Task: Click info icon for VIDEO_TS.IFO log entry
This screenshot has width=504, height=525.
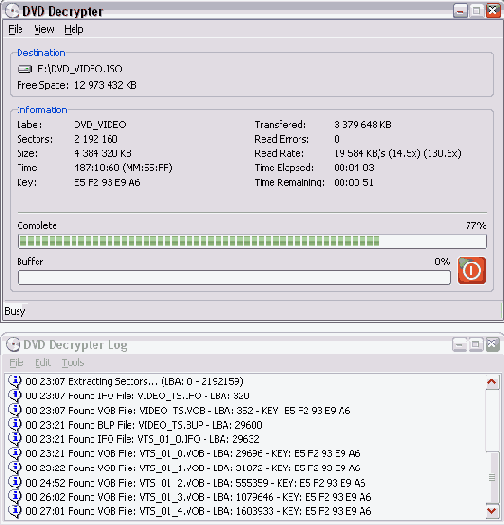Action: [15, 396]
